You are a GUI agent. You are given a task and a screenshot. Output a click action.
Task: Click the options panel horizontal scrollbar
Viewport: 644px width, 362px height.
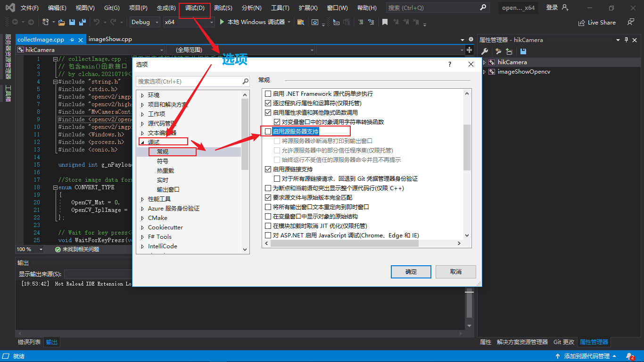tap(344, 243)
